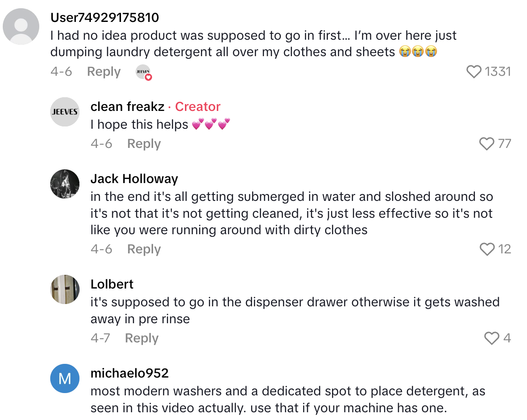
Task: Open the Lolbert username link
Action: [112, 284]
